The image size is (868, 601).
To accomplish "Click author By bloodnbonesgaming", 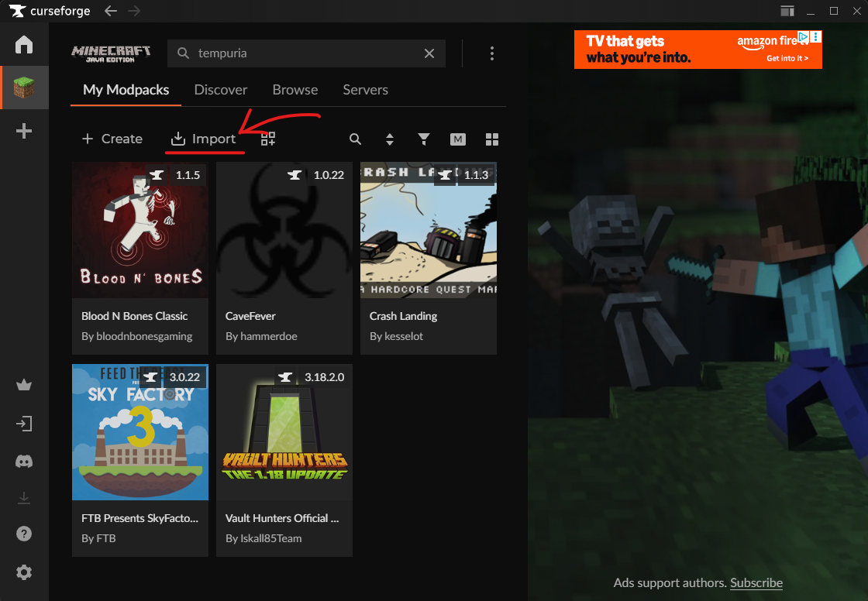I will pos(136,336).
